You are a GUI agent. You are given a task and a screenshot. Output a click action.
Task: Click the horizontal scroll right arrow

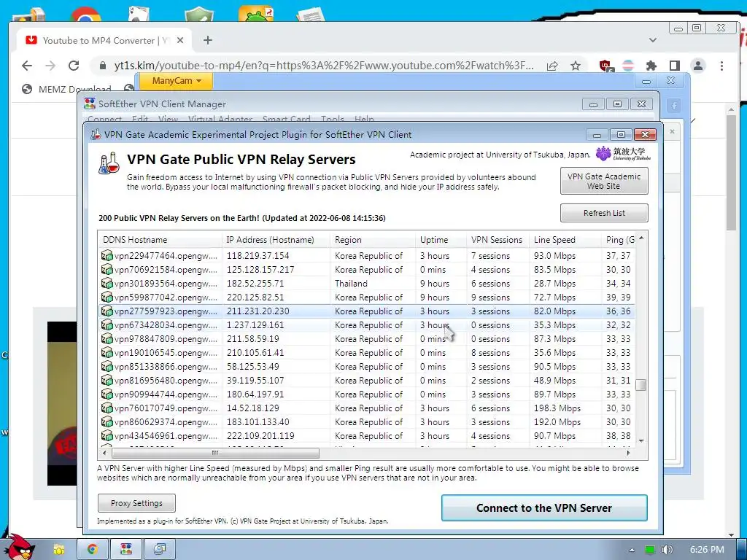[x=628, y=453]
